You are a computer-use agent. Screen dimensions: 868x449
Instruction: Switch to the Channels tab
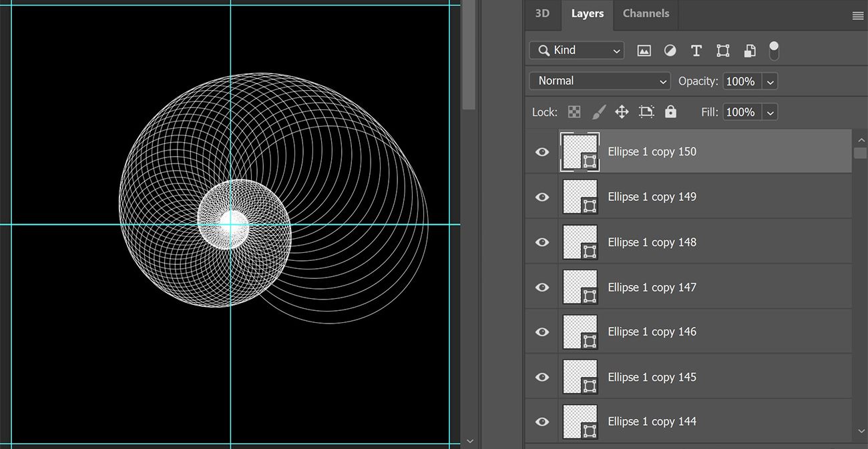click(x=645, y=13)
